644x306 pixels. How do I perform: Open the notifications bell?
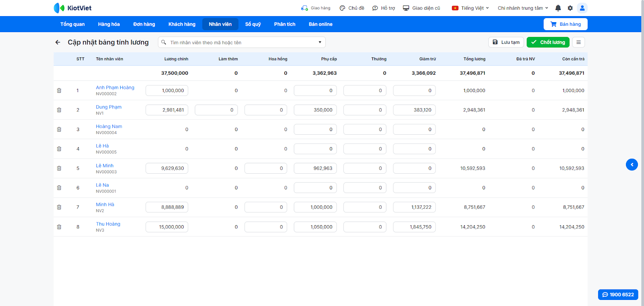click(x=558, y=8)
